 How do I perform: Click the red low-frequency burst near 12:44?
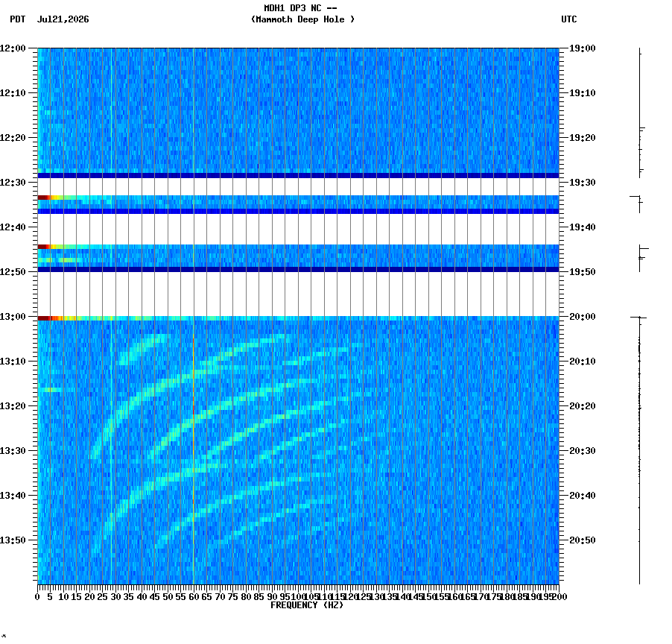tap(44, 247)
